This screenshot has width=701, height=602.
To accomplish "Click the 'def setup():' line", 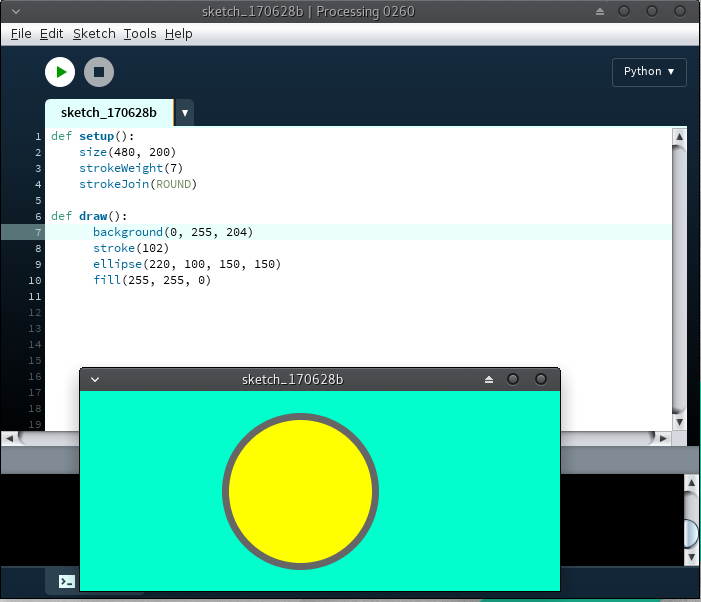I will click(x=93, y=136).
